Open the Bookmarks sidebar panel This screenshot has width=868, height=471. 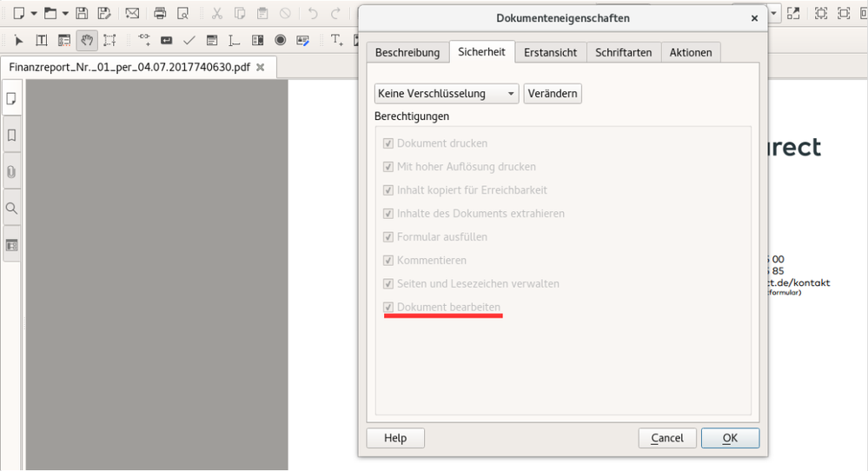point(12,136)
